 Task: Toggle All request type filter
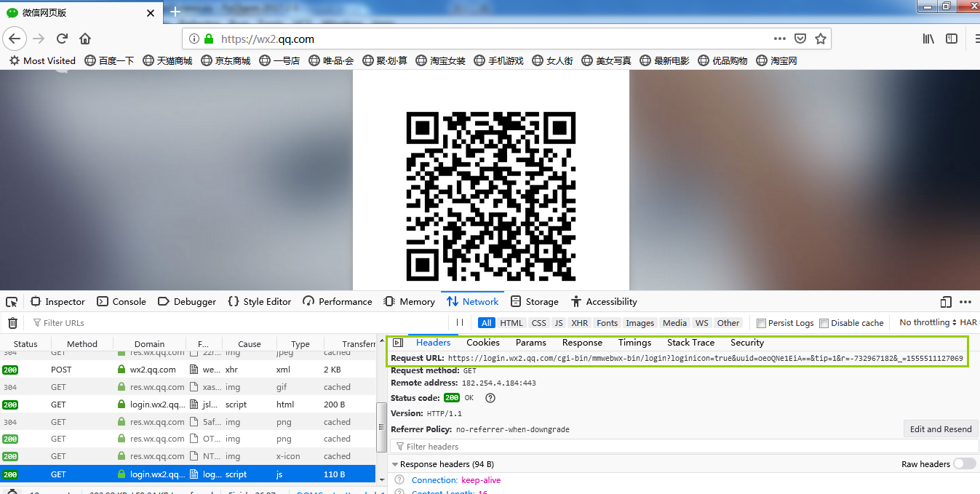[x=486, y=323]
